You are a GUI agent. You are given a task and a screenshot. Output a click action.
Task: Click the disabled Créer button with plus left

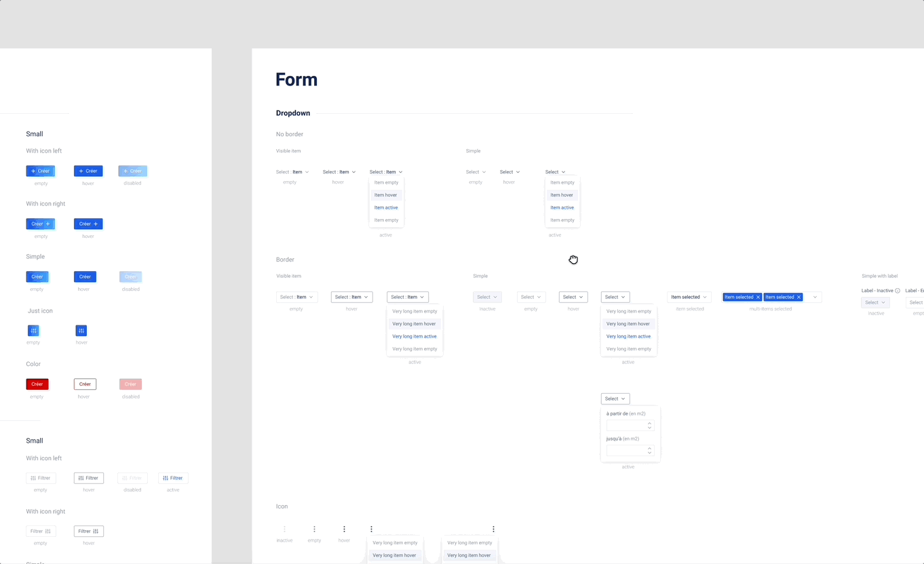(132, 171)
